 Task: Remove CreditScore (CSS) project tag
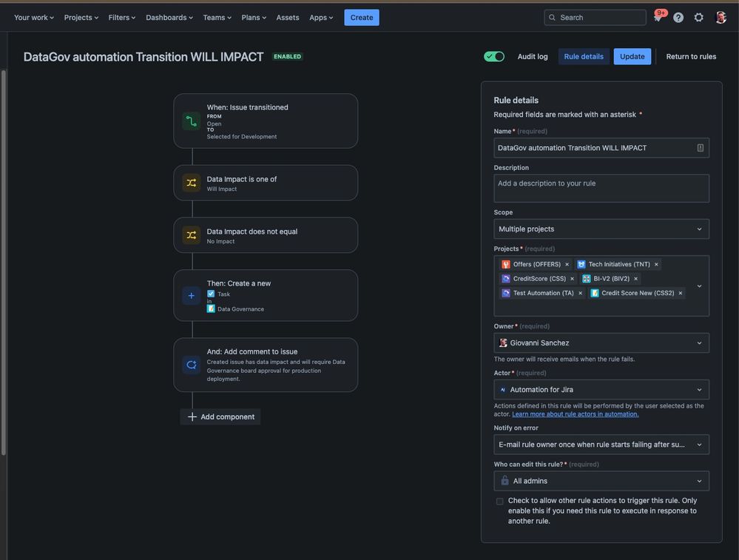[572, 279]
